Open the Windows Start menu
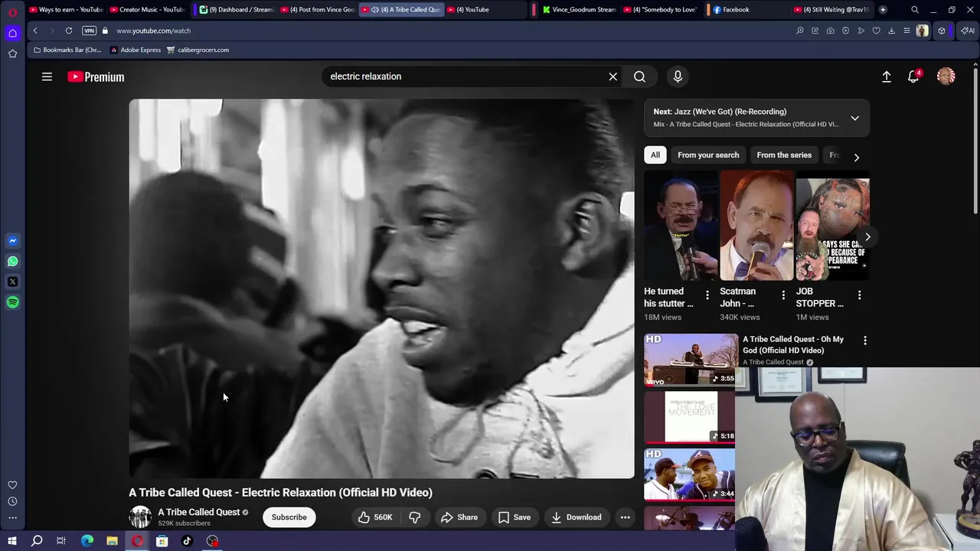Screen dimensions: 980x551 [x=12, y=541]
